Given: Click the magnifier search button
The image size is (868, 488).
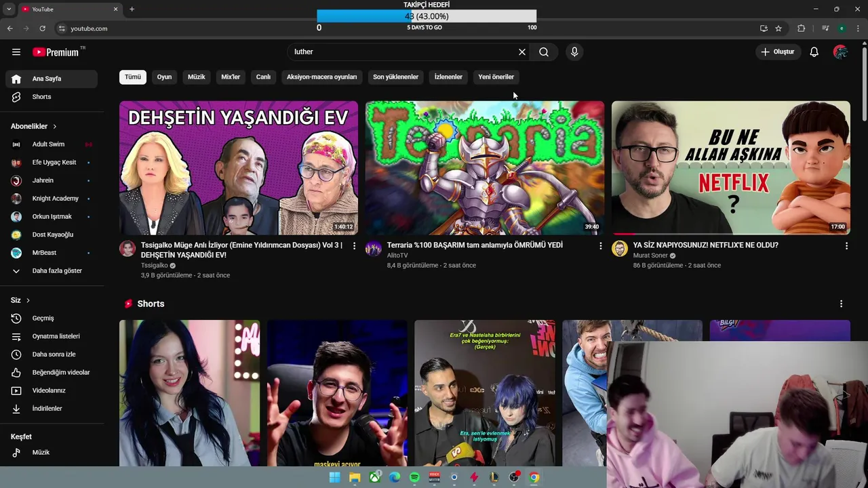Looking at the screenshot, I should pos(544,52).
